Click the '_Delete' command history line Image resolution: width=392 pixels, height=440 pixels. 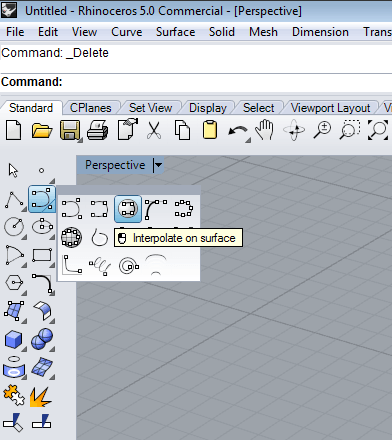pyautogui.click(x=55, y=53)
